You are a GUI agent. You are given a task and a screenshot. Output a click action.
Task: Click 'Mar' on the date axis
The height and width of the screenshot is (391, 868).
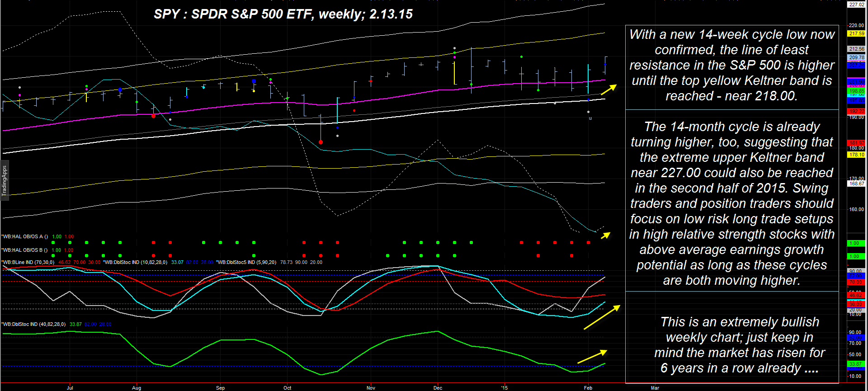point(655,388)
